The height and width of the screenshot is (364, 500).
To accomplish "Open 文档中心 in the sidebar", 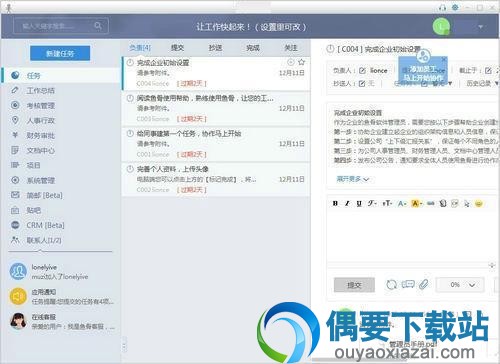I will (x=60, y=150).
